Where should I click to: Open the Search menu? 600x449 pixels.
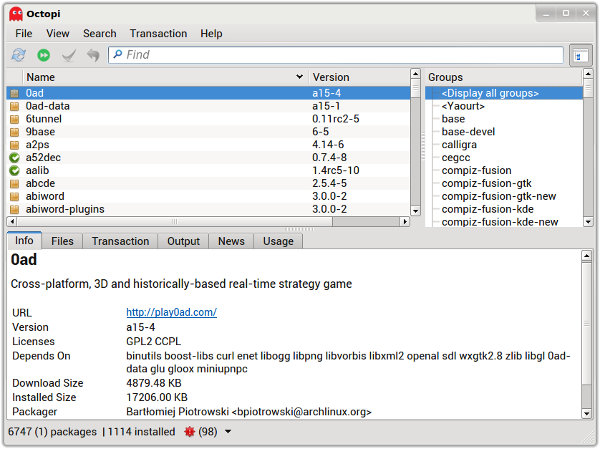click(x=99, y=34)
